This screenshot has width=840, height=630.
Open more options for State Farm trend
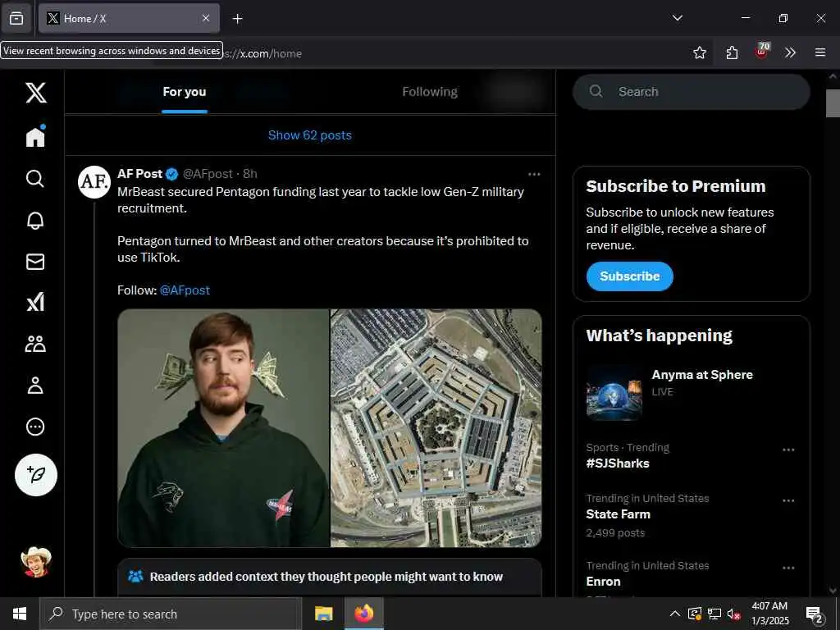click(788, 500)
